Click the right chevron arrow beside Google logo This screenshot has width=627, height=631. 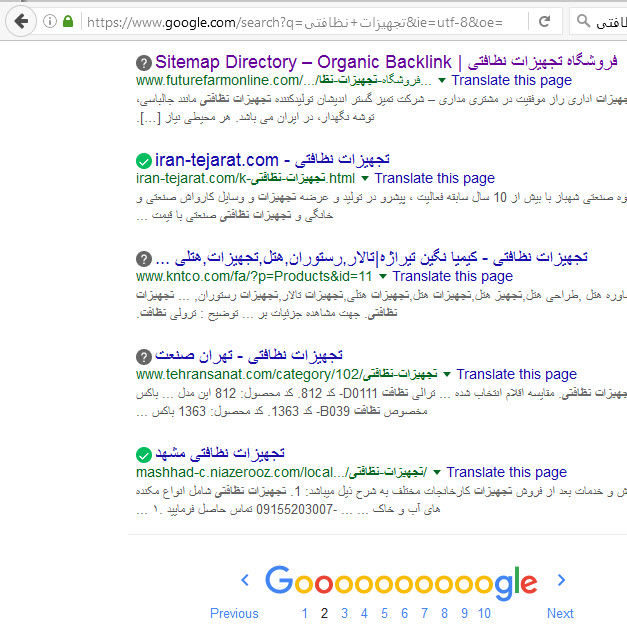(561, 580)
